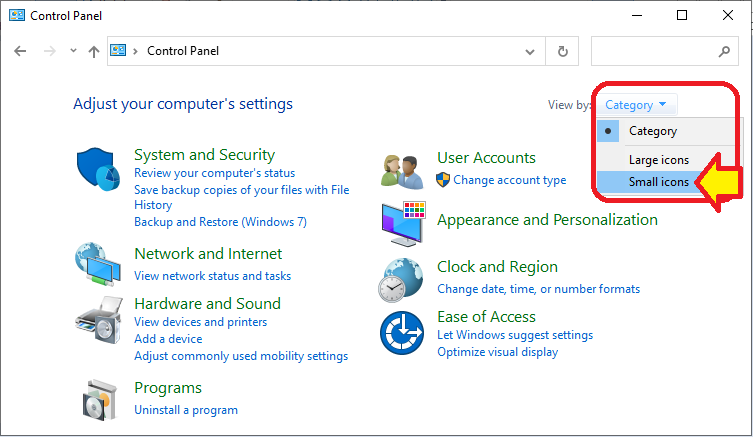Choose Small icons from the view menu
This screenshot has width=753, height=437.
point(659,182)
